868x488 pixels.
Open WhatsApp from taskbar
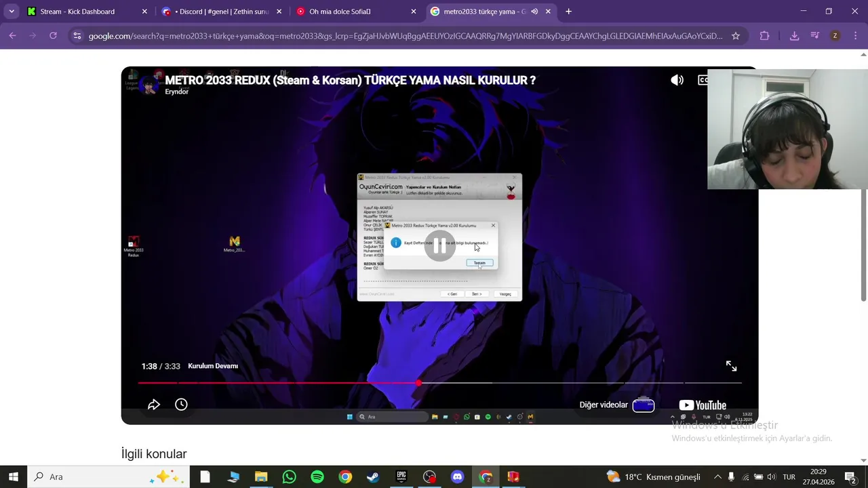290,477
